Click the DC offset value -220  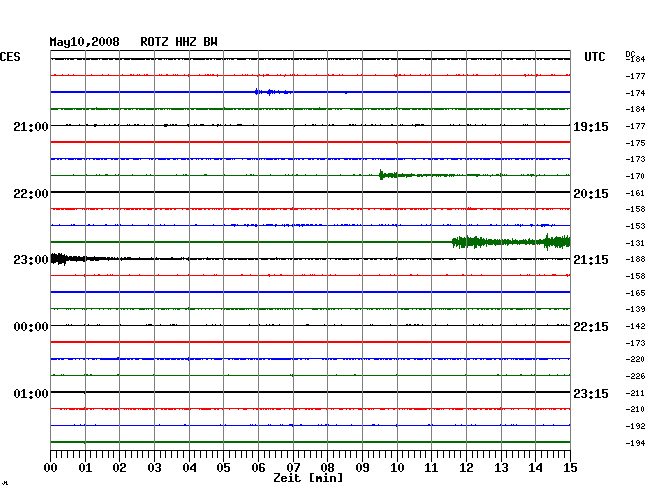pos(635,359)
